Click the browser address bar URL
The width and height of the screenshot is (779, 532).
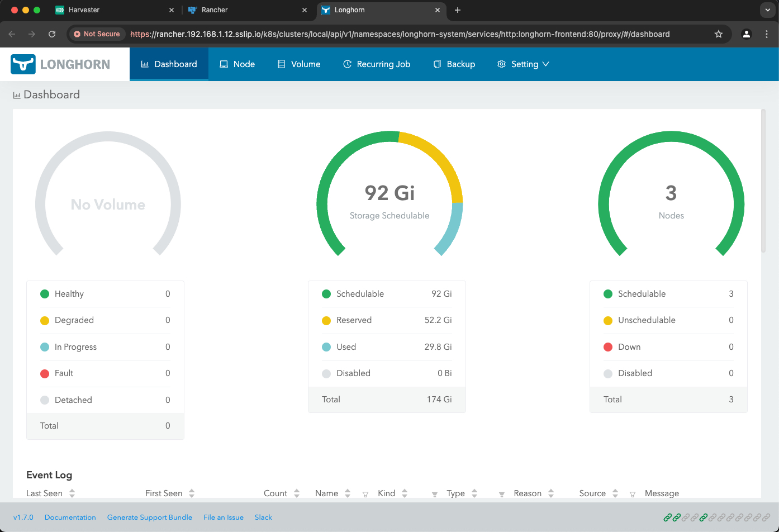[x=400, y=34]
